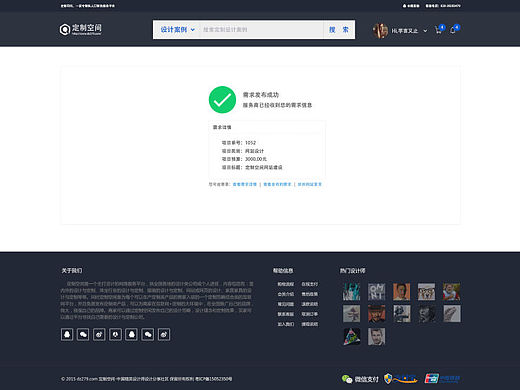Open the child in red designer thumbnail
Screen dimensions: 520x390
click(452, 292)
